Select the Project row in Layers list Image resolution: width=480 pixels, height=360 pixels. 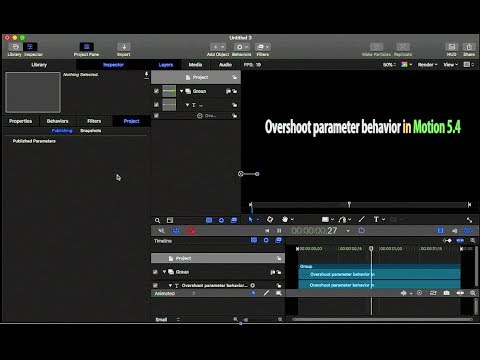click(x=196, y=77)
